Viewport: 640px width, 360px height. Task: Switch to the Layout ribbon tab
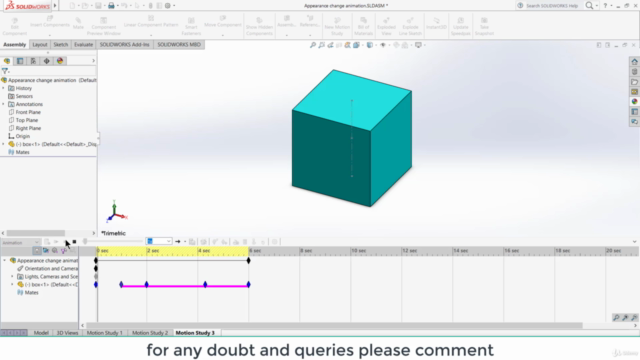click(40, 44)
